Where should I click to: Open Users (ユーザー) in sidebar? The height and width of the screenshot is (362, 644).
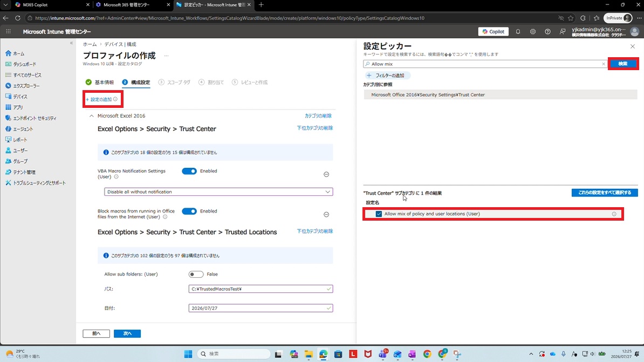coord(16,151)
